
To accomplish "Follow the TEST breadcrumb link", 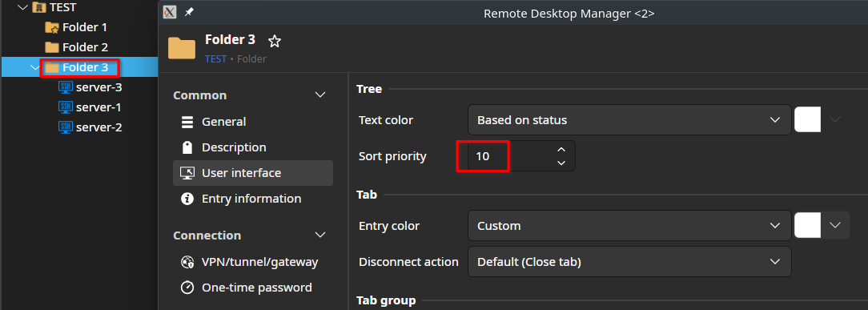I will point(215,58).
